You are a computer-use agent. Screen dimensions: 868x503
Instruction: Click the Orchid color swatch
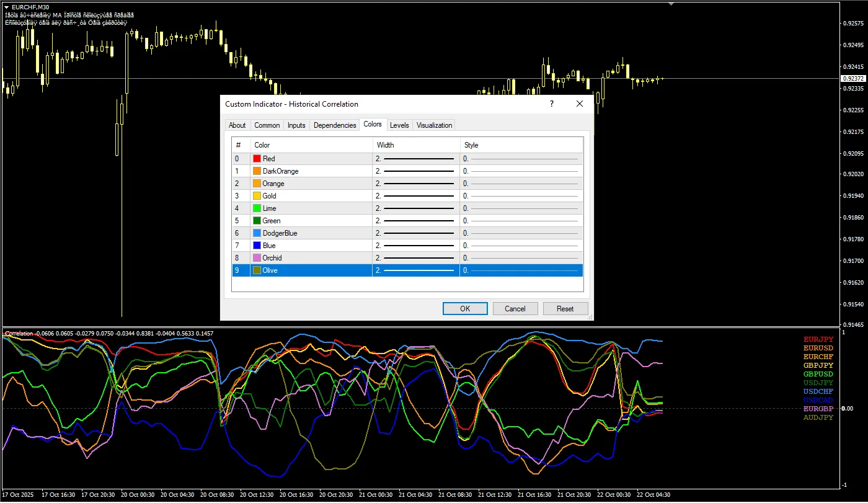(257, 258)
